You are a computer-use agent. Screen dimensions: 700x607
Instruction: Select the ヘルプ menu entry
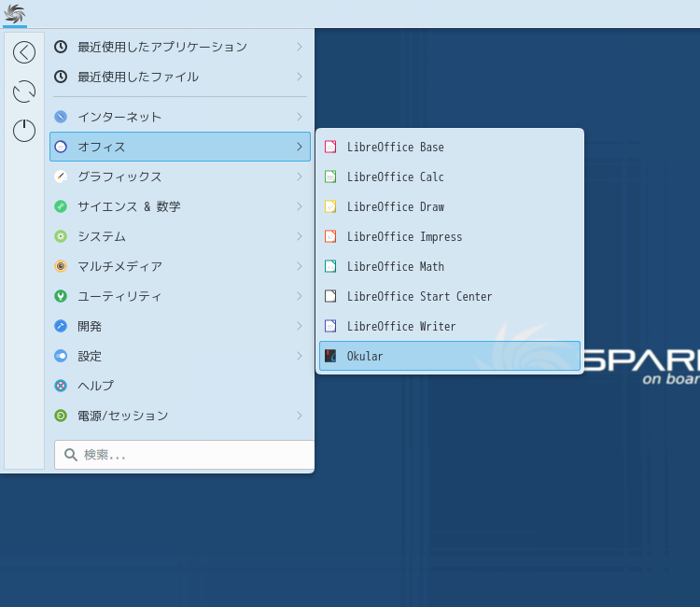click(95, 386)
